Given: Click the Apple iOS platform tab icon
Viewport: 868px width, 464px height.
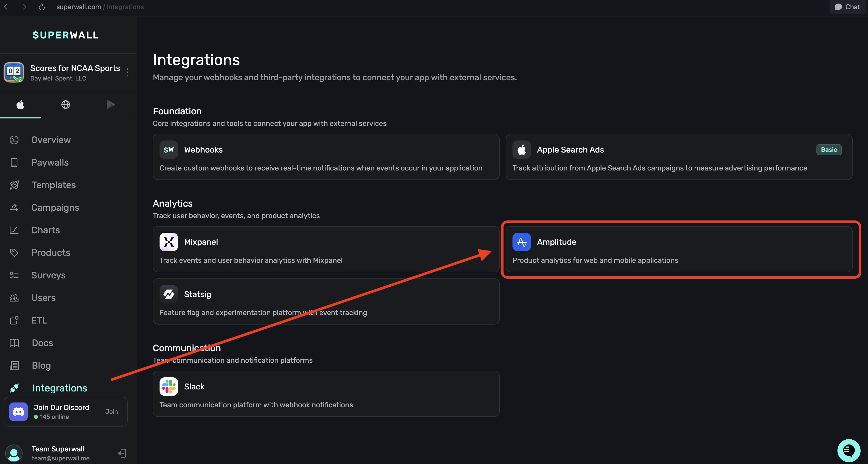Looking at the screenshot, I should coord(20,105).
